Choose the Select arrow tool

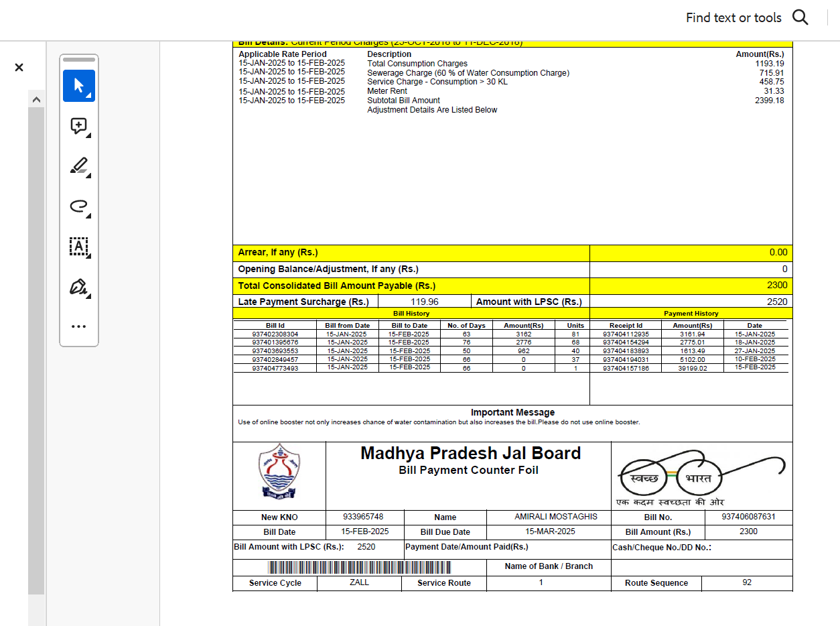(79, 86)
